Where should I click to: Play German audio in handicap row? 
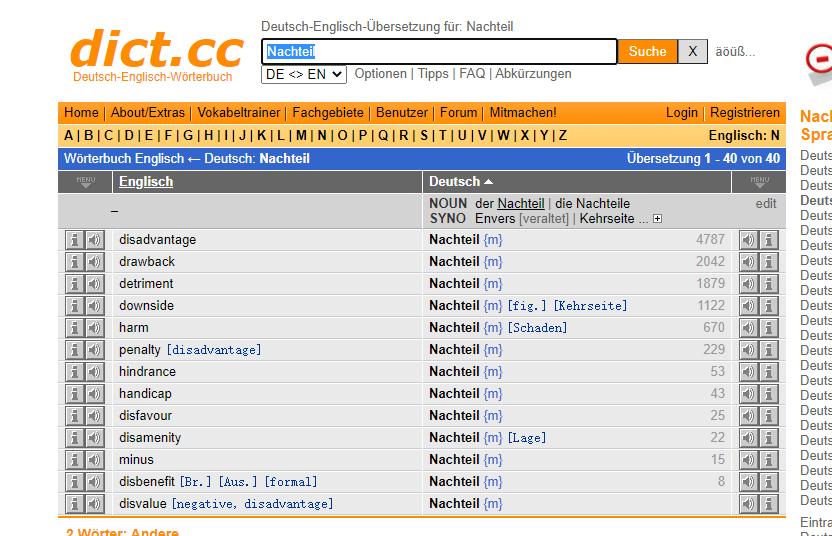pyautogui.click(x=749, y=394)
